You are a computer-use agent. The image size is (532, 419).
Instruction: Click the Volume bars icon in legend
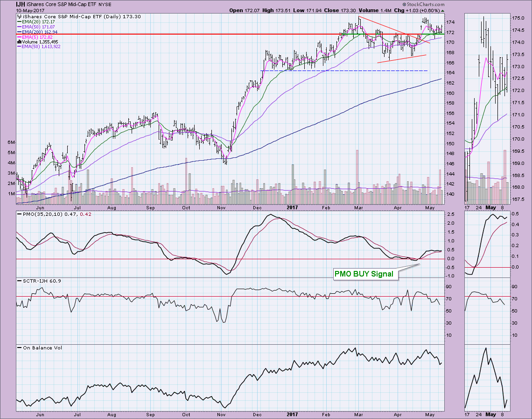coord(18,42)
